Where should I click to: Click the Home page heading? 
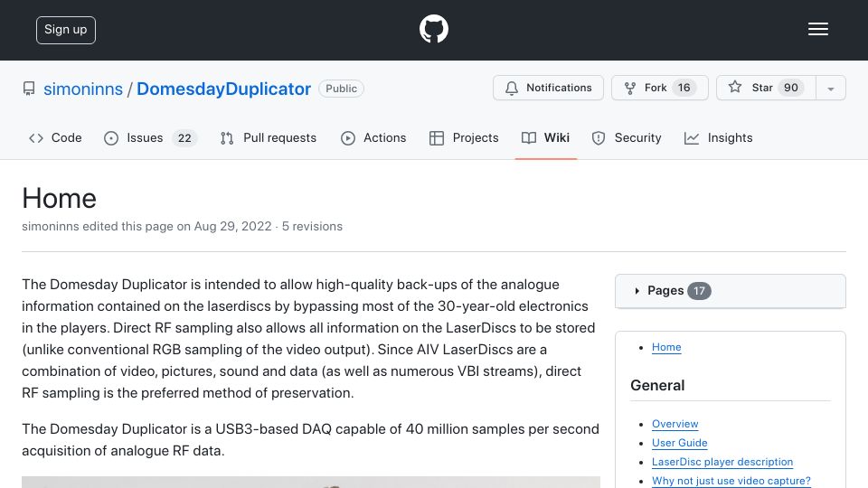coord(60,198)
